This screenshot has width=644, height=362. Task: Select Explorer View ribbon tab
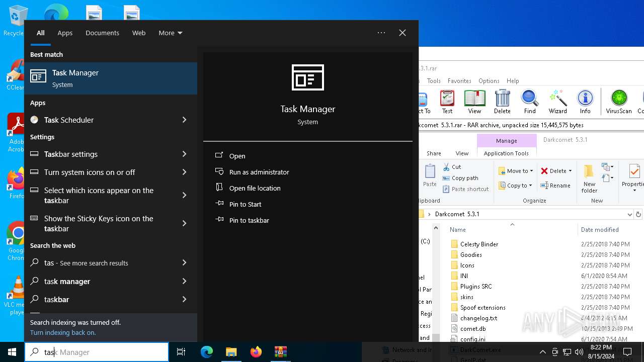pos(462,153)
